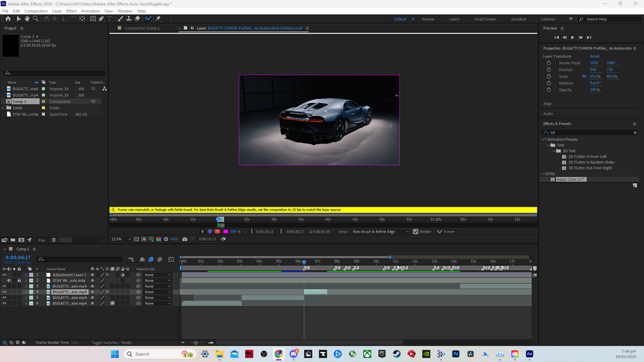The height and width of the screenshot is (362, 644).
Task: Click Reset in Layer Transform
Action: point(595,56)
